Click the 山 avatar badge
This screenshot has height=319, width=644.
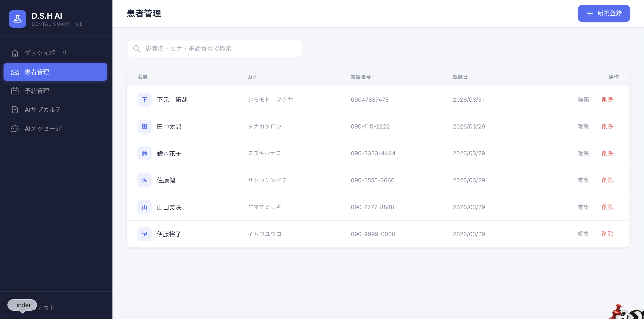click(145, 207)
